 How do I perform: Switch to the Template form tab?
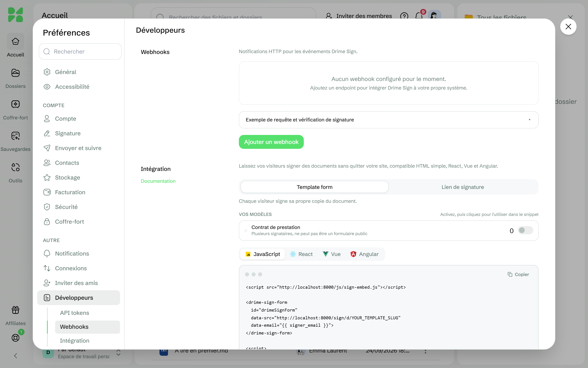(x=314, y=187)
